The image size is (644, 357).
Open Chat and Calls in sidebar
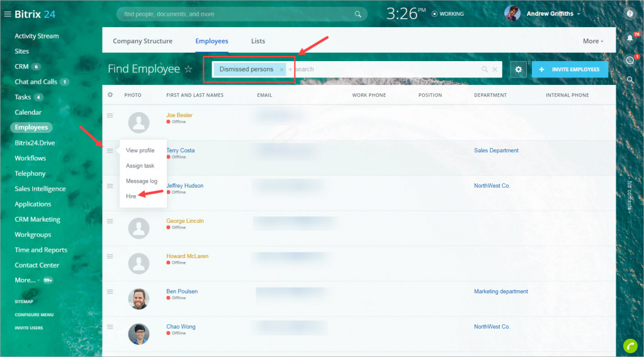coord(36,82)
